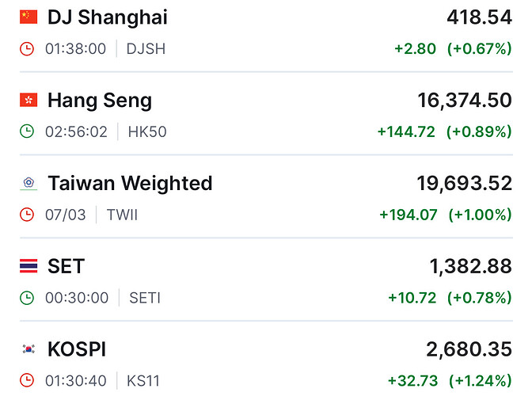The image size is (532, 396).
Task: Open the Hang Seng index name
Action: coord(100,101)
